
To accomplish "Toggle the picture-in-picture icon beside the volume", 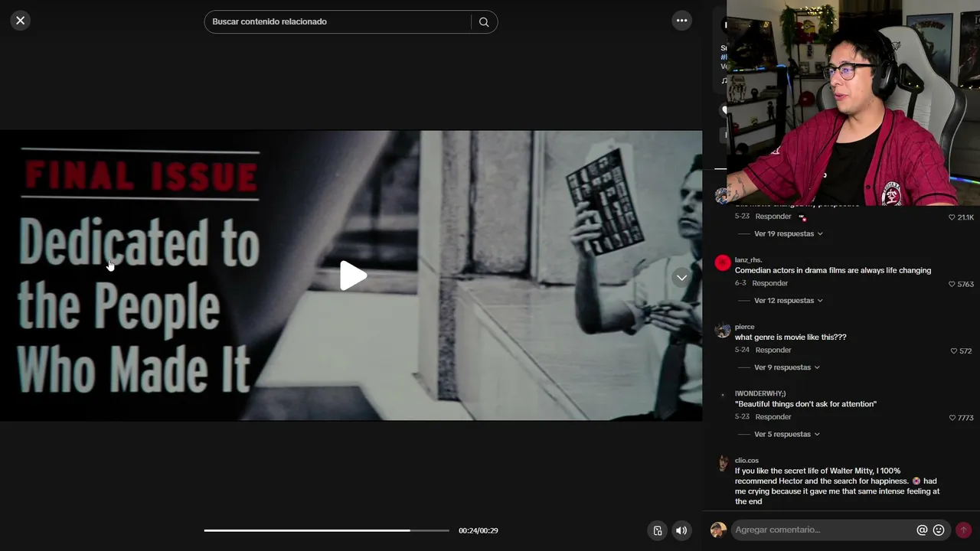I will pyautogui.click(x=657, y=530).
